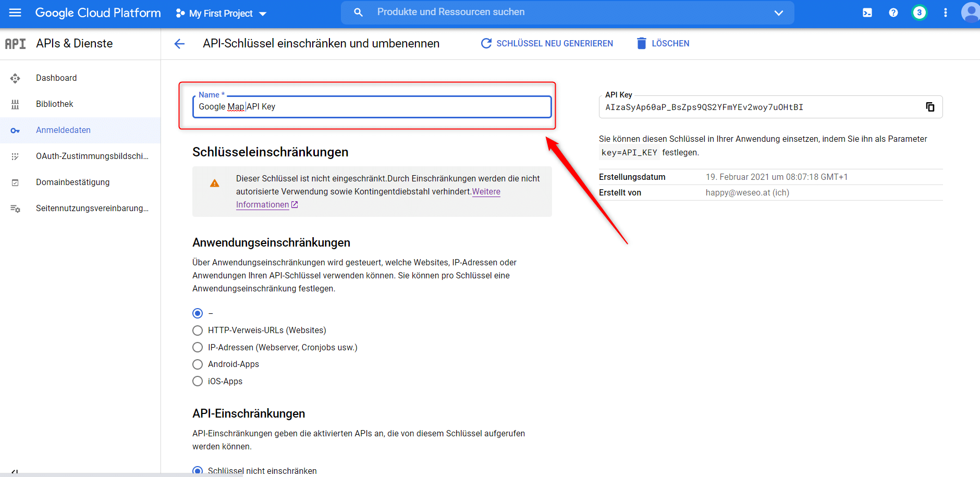980x477 pixels.
Task: Click the Anmeldedaten key icon
Action: [x=15, y=130]
